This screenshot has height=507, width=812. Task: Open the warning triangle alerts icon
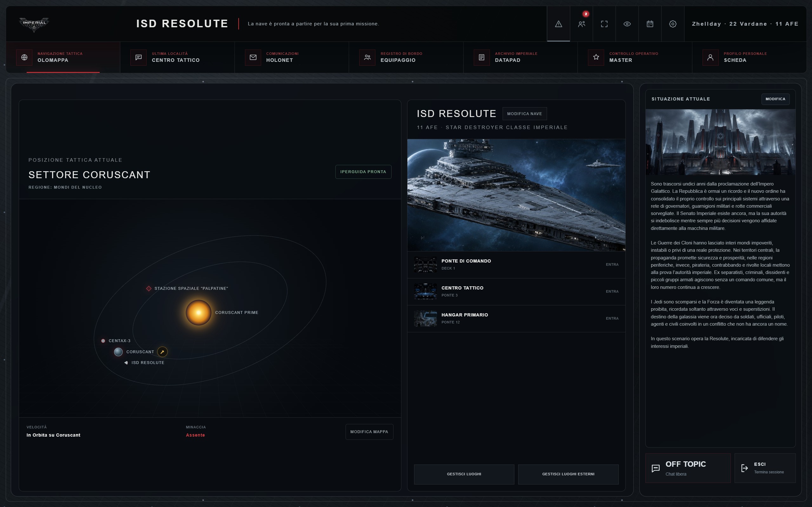(x=558, y=24)
